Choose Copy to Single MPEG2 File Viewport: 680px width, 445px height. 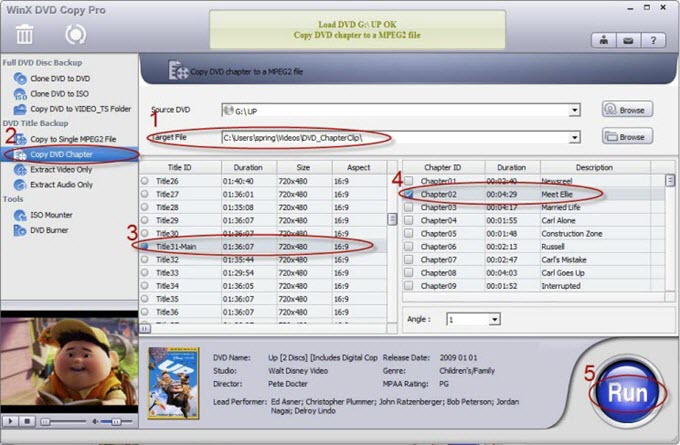click(x=73, y=139)
